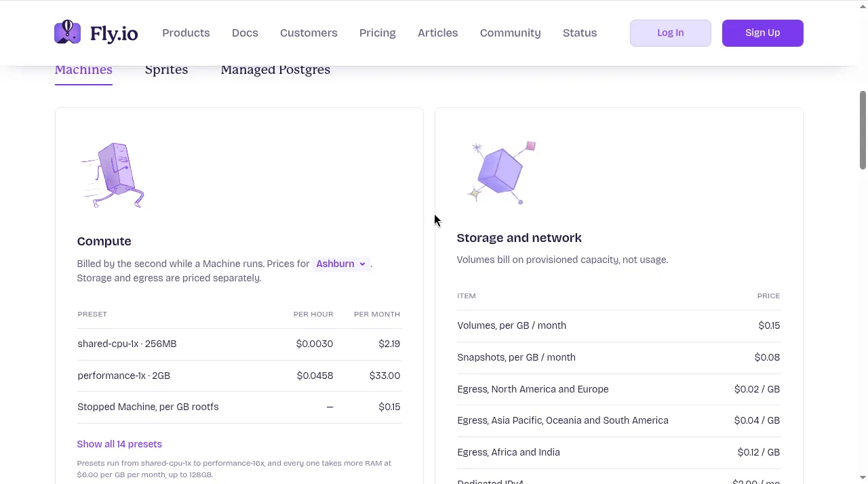Click the PER HOUR column header

coord(313,314)
